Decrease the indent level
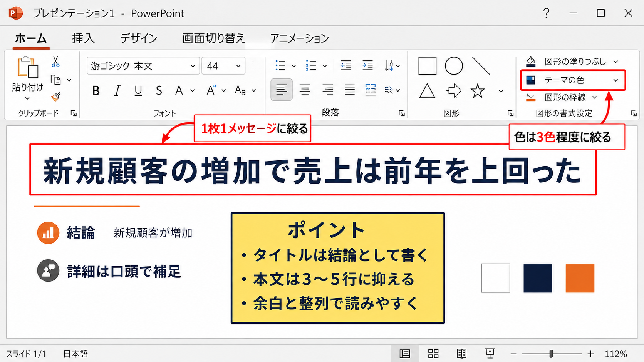 point(345,65)
